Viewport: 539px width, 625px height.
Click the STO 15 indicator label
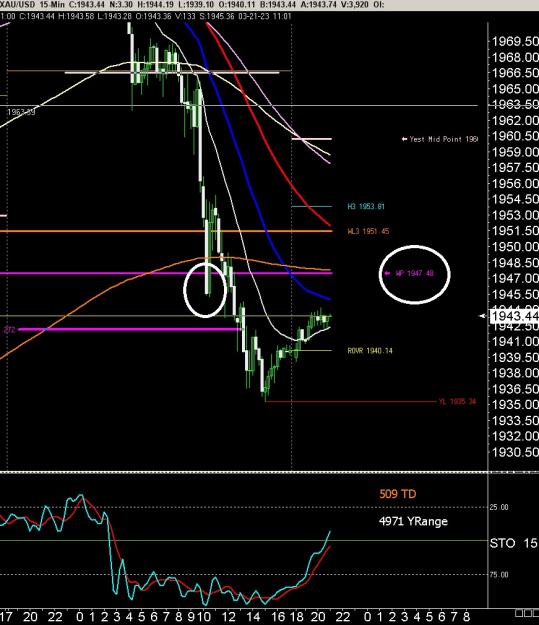(514, 543)
